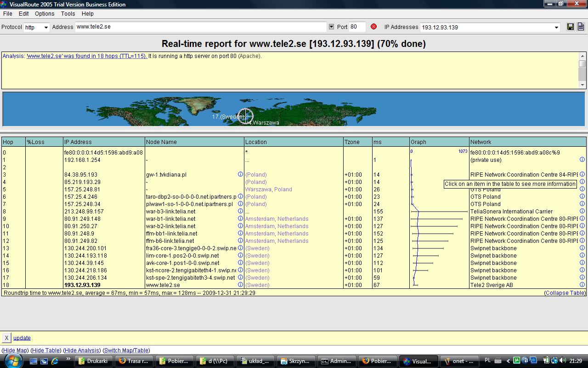Click the save report floppy disk icon
Screen dimensions: 588x368
(x=571, y=27)
